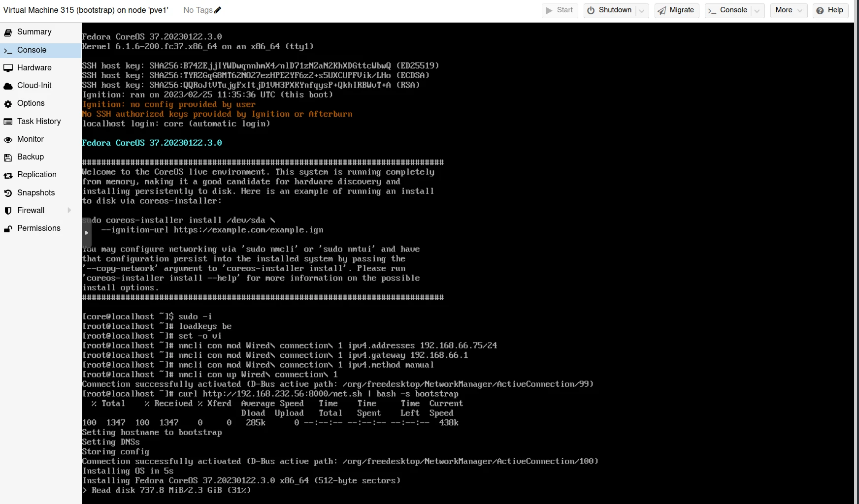Open the Shutdown dropdown arrow
The height and width of the screenshot is (504, 859).
[641, 10]
